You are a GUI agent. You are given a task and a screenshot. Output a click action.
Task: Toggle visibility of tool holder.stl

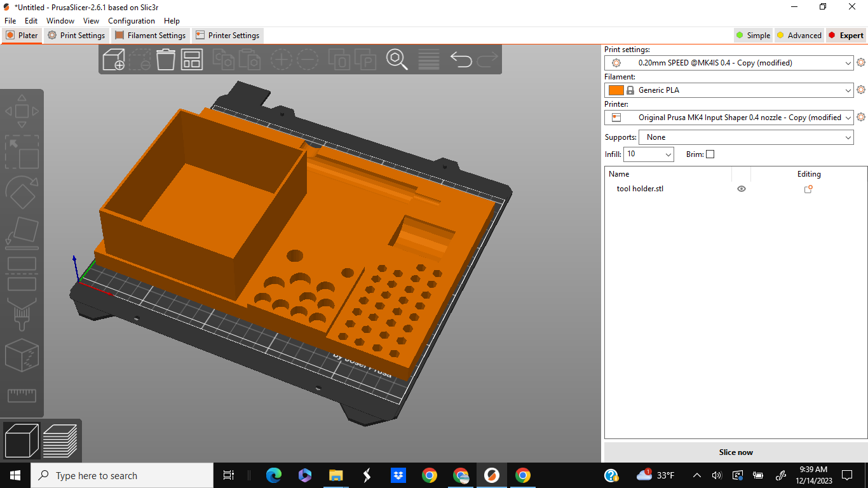(x=741, y=189)
